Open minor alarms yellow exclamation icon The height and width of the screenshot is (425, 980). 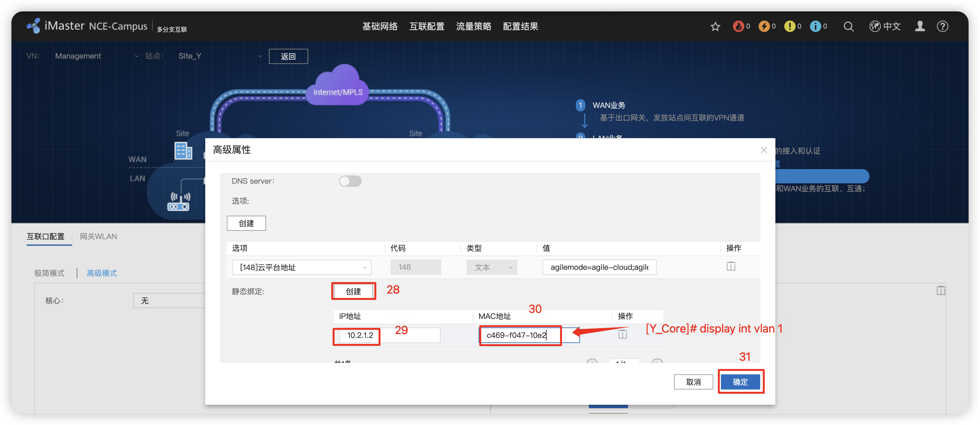789,26
